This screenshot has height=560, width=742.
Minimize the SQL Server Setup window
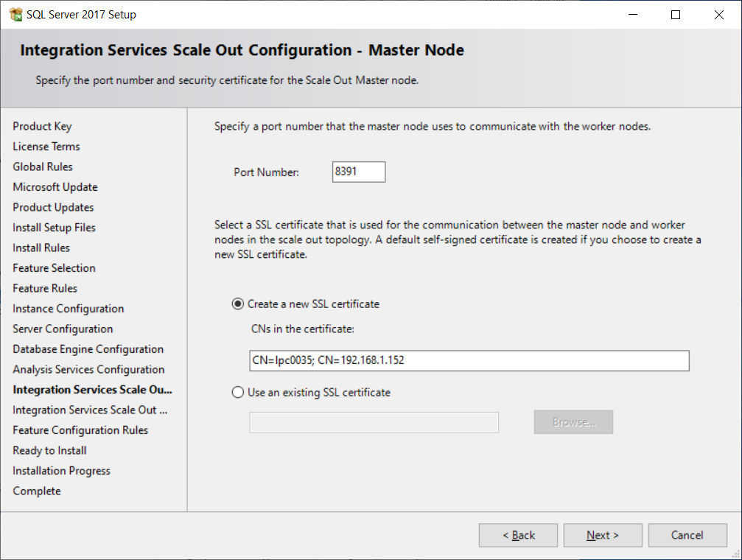[x=632, y=15]
